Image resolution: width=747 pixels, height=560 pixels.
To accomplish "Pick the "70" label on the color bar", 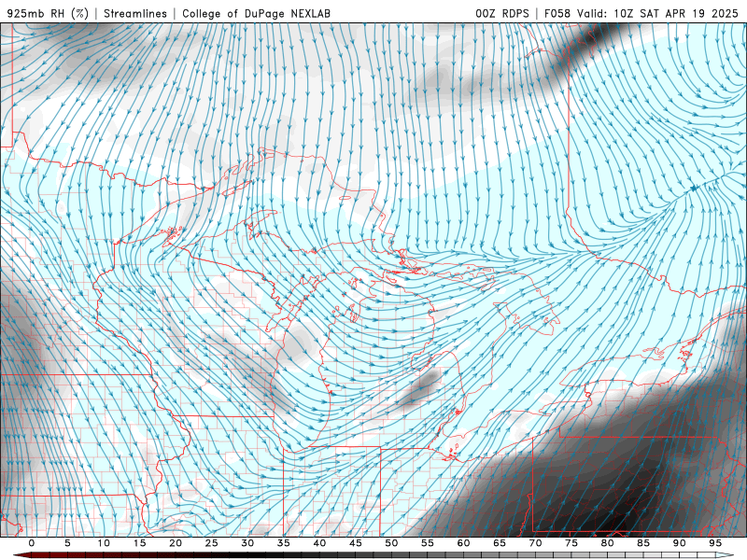I will 535,543.
